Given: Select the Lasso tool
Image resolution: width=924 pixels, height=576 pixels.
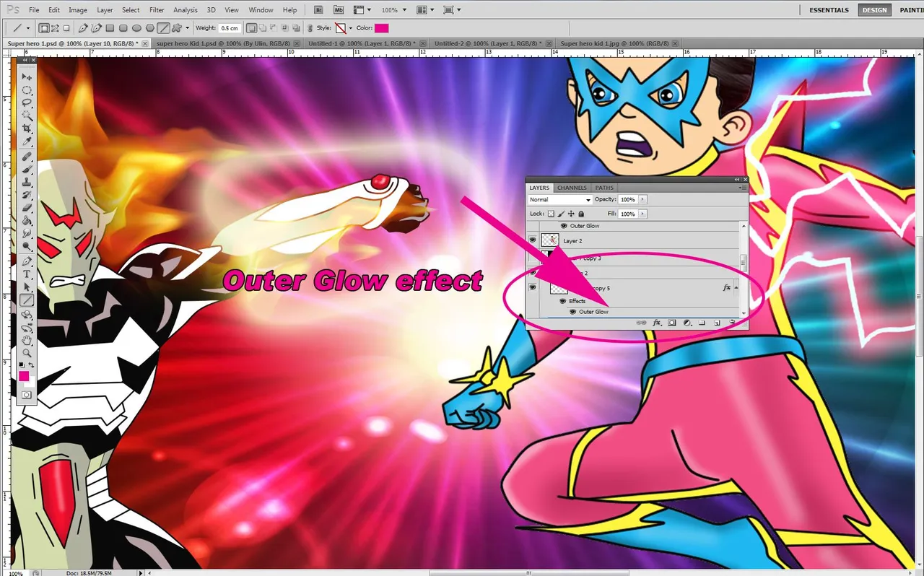Looking at the screenshot, I should [27, 102].
